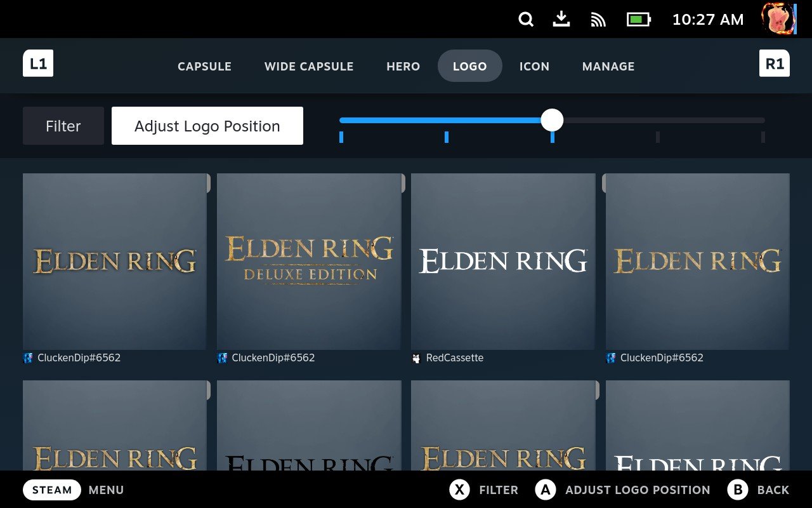Screen dimensions: 812x508
Task: Click the B Back button icon
Action: (736, 490)
